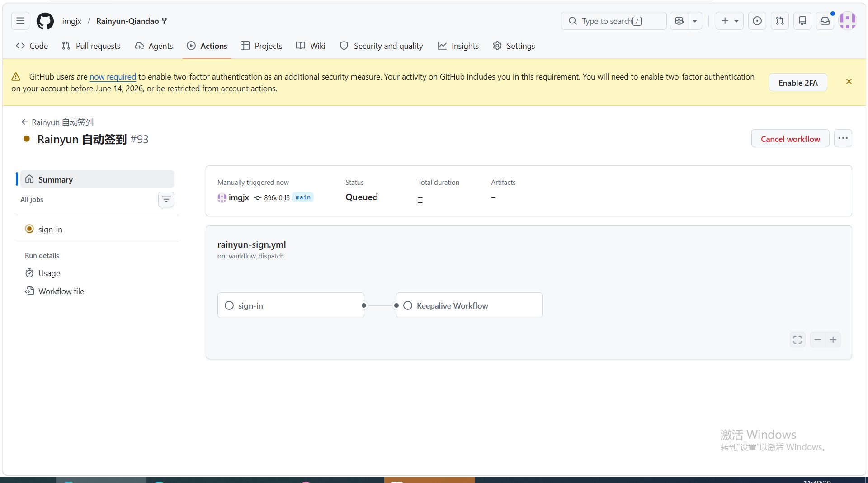Expand the Copilot dropdown arrow

(x=695, y=21)
